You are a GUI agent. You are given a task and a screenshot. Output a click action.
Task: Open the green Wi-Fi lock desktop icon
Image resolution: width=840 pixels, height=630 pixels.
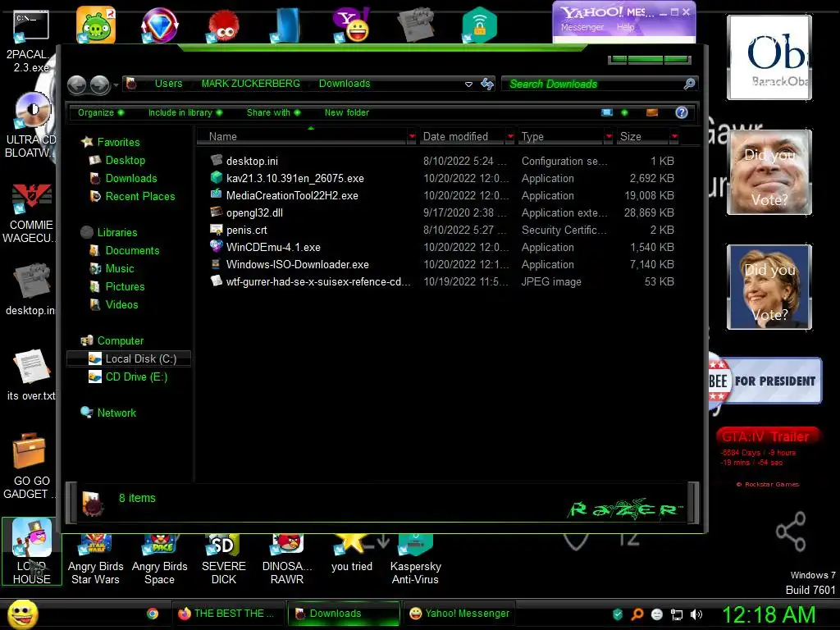tap(479, 25)
